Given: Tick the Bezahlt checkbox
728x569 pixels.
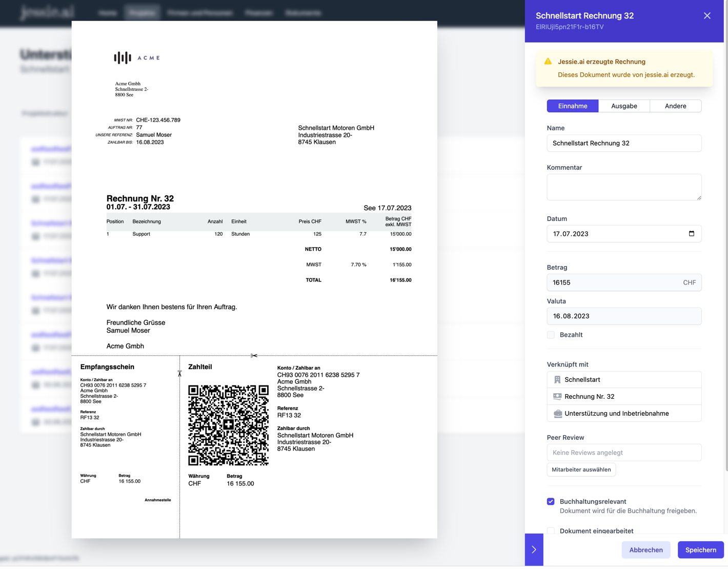Looking at the screenshot, I should tap(551, 335).
